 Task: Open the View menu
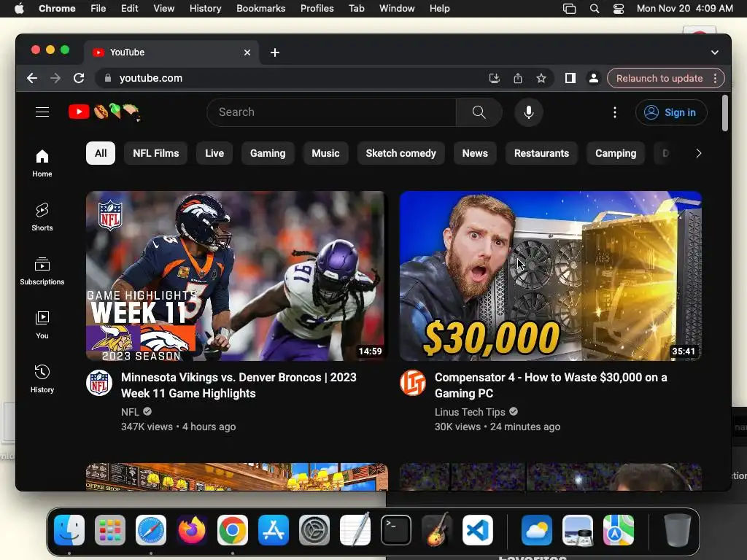(164, 9)
